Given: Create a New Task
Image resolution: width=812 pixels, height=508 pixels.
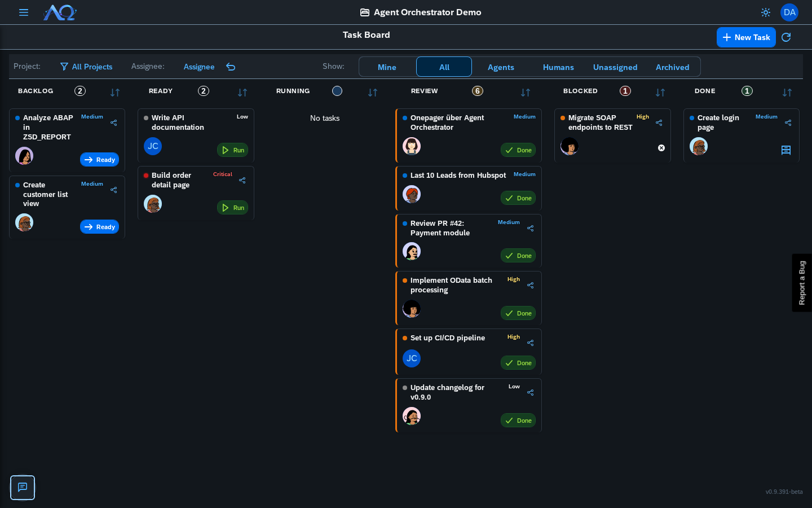Looking at the screenshot, I should click(x=746, y=37).
